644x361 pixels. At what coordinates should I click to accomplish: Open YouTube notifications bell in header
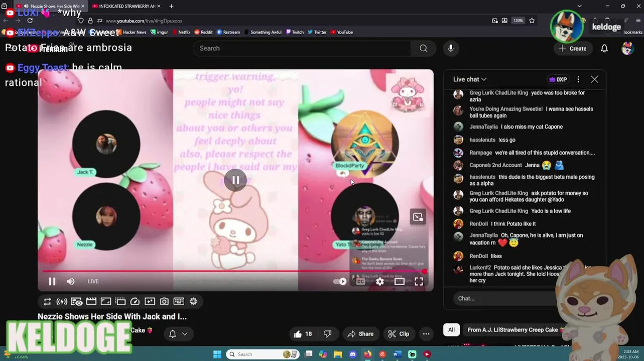pyautogui.click(x=604, y=49)
